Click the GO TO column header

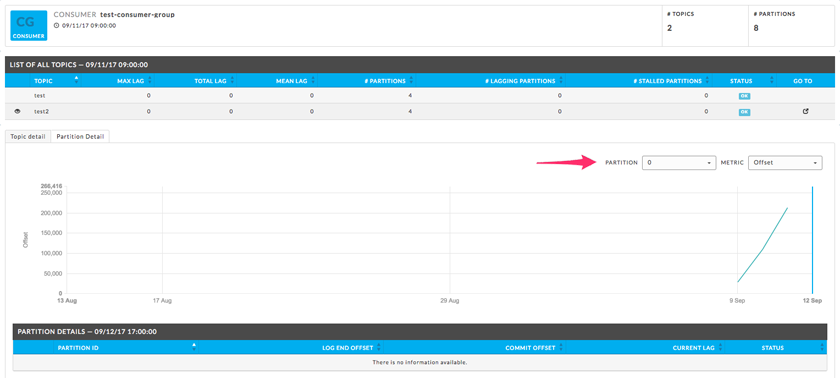coord(802,81)
